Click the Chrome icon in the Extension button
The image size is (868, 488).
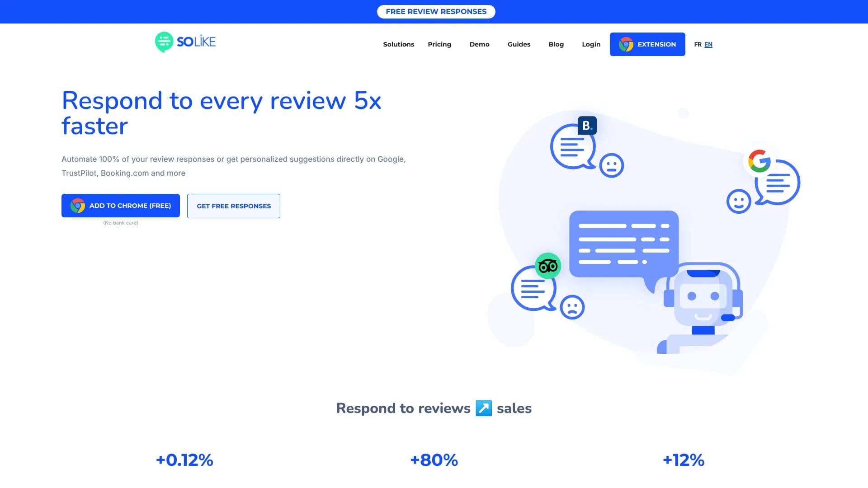coord(626,44)
